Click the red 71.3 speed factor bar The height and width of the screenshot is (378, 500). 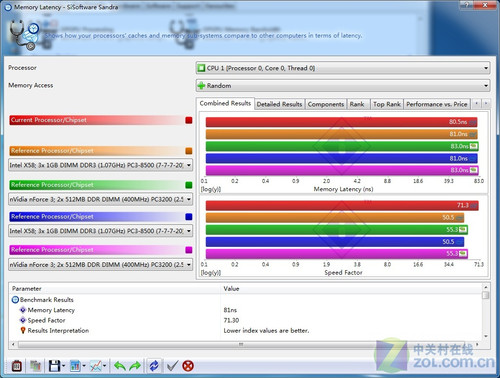point(342,205)
